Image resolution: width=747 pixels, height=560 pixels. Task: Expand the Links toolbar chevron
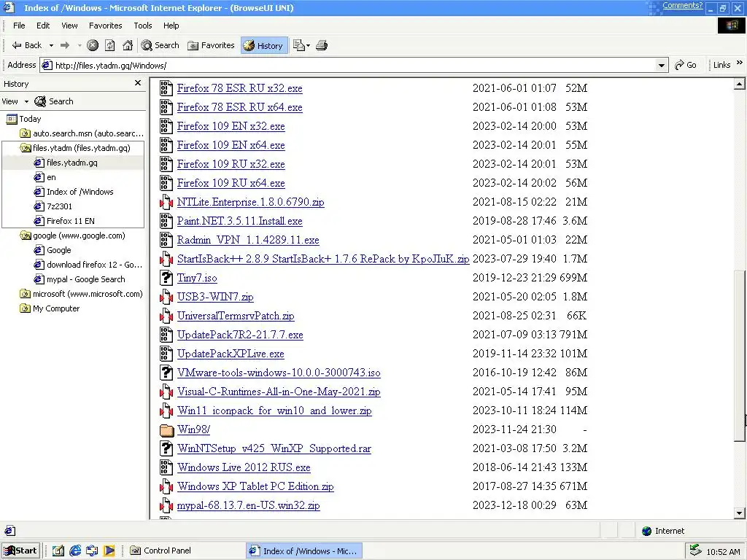tap(740, 63)
